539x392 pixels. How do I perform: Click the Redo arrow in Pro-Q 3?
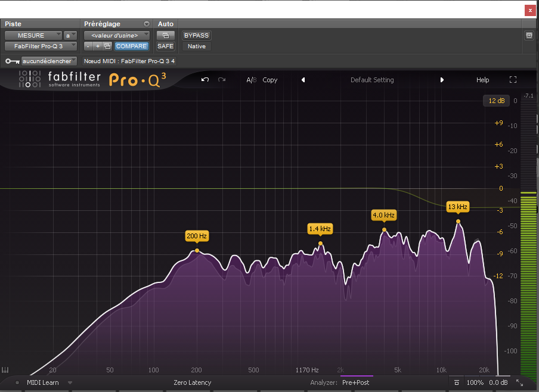pyautogui.click(x=222, y=80)
